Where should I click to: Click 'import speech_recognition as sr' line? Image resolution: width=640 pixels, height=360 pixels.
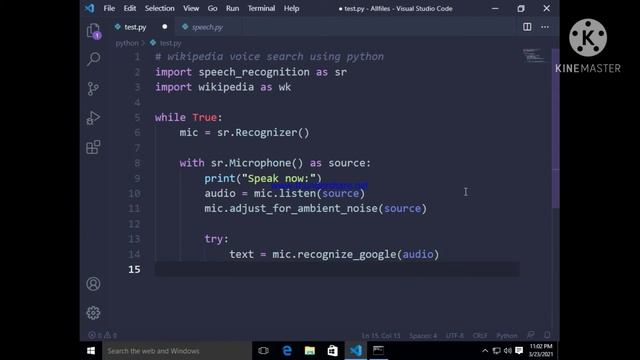251,72
